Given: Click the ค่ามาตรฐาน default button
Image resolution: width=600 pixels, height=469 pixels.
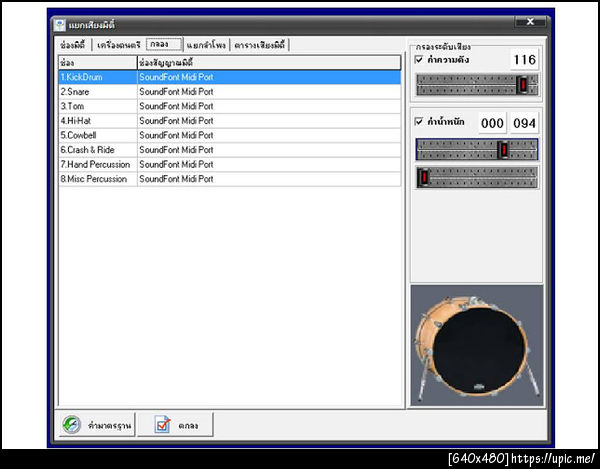Looking at the screenshot, I should [97, 425].
